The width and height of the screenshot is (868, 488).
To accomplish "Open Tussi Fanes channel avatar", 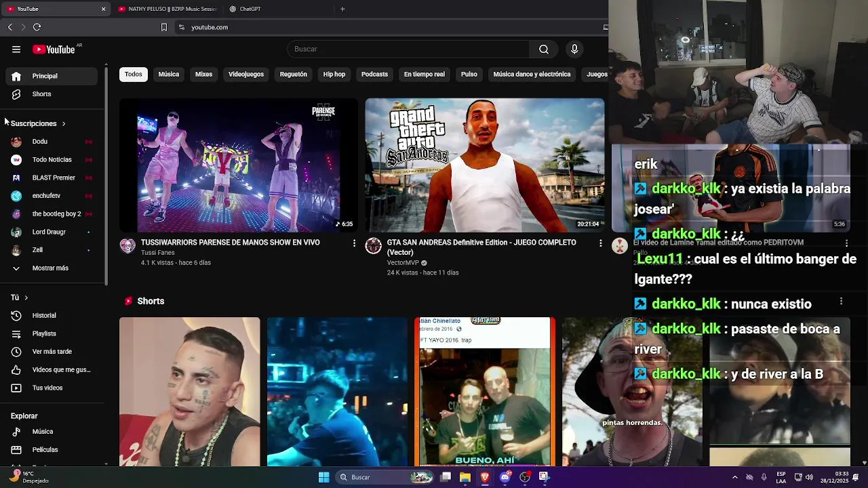I will point(127,246).
